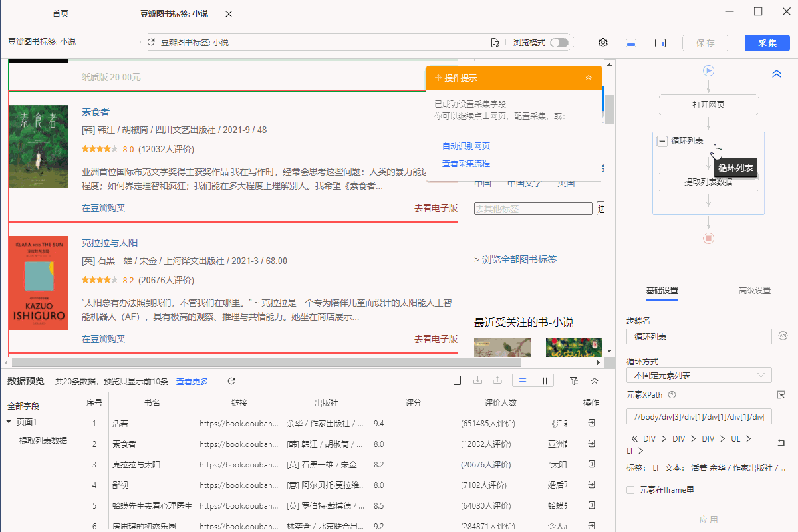This screenshot has height=532, width=798.
Task: Select 提取列表数据 in the field tree
Action: pos(43,440)
